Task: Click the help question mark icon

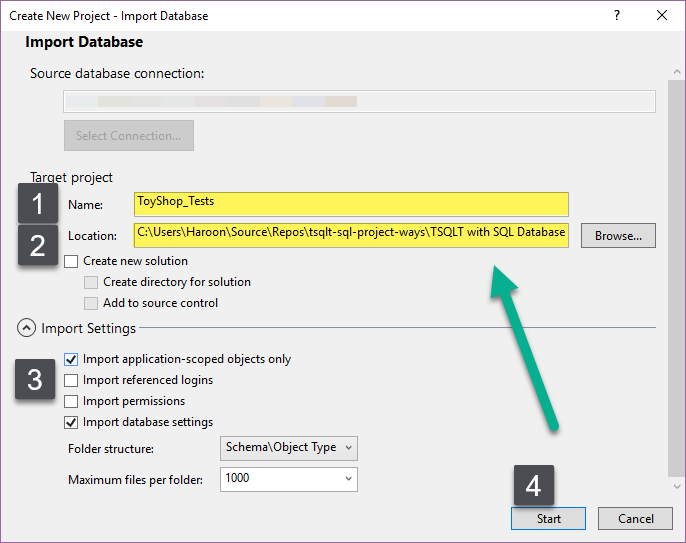Action: (x=616, y=16)
